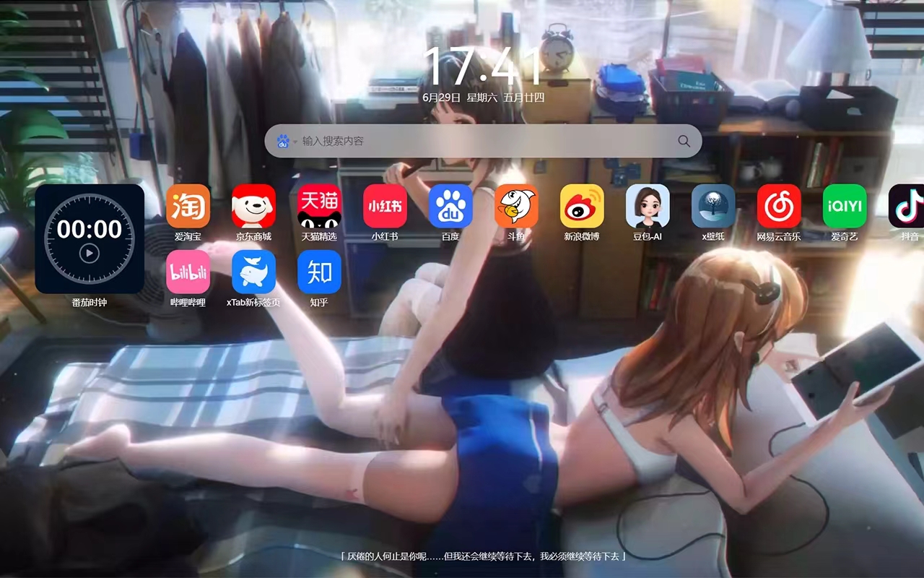Image resolution: width=924 pixels, height=578 pixels.
Task: Open the 新浪微博 shortcut icon
Action: pos(582,206)
